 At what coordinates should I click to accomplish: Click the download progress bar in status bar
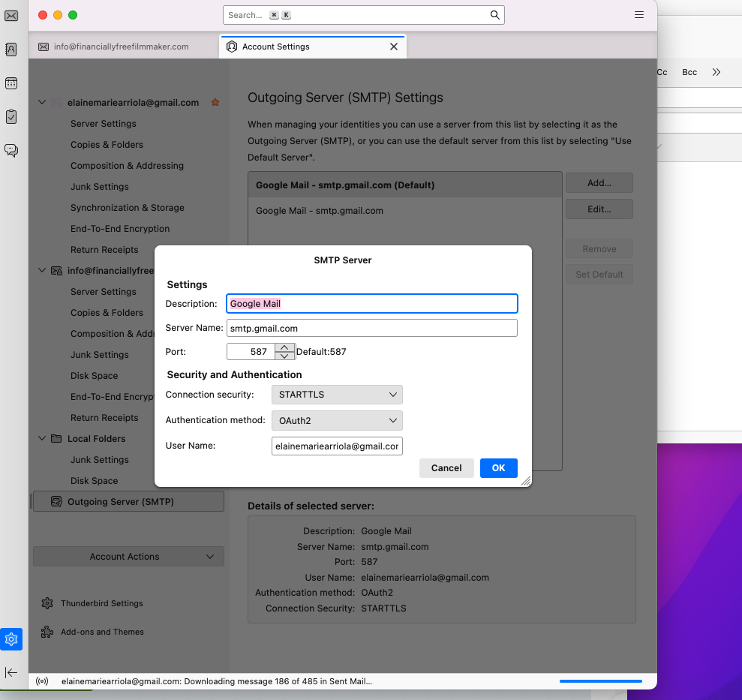[x=600, y=681]
